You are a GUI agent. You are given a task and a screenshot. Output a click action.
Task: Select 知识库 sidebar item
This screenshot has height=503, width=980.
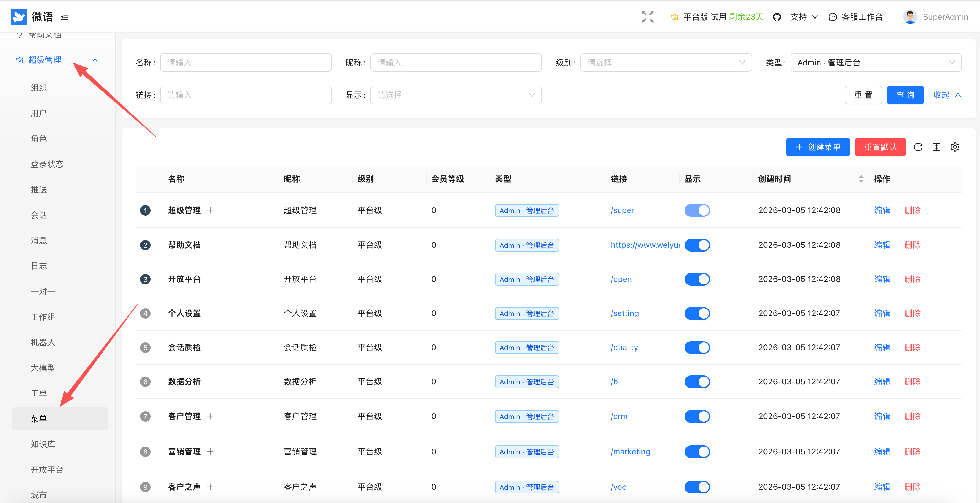(x=43, y=445)
